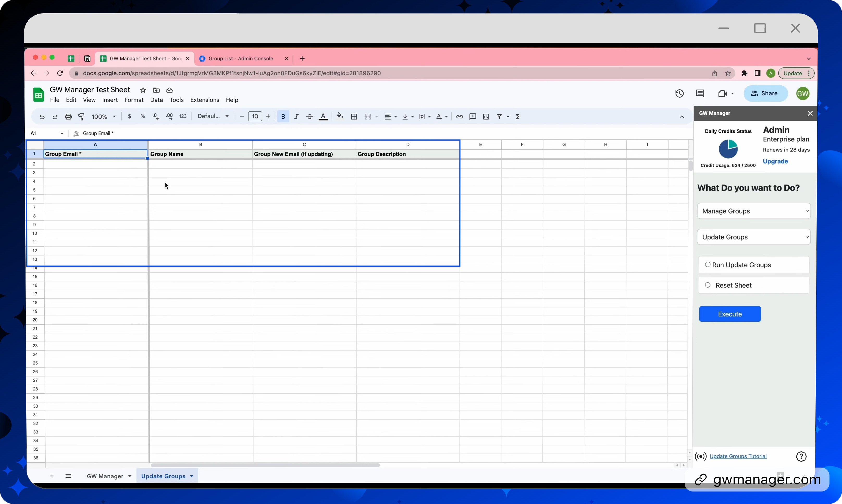Open the font family Default dropdown
This screenshot has height=504, width=842.
coord(213,116)
